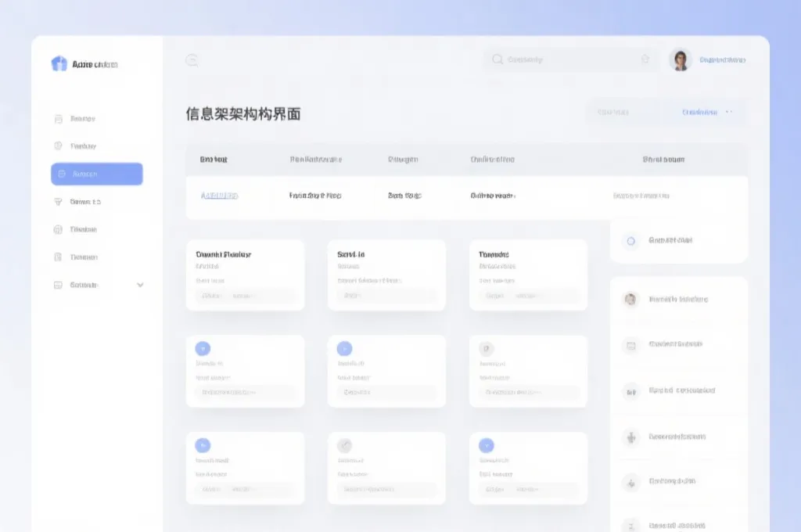The image size is (801, 532).
Task: Click the small icon inside search bar's right end
Action: [x=645, y=59]
